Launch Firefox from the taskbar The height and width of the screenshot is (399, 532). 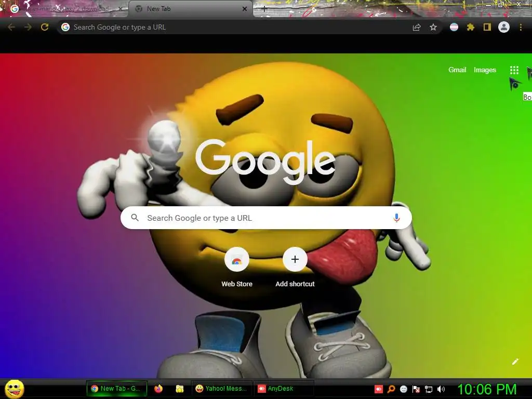158,389
